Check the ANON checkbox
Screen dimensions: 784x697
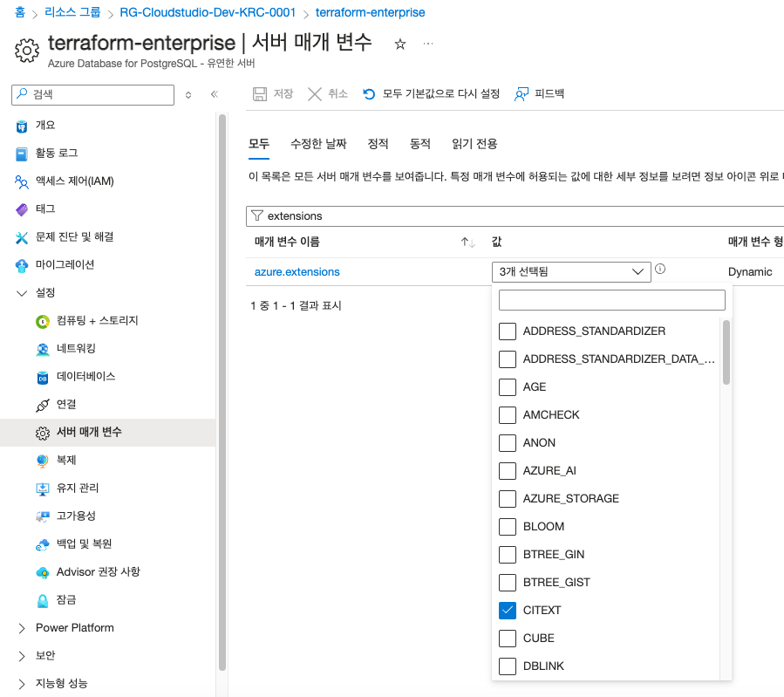(x=507, y=443)
